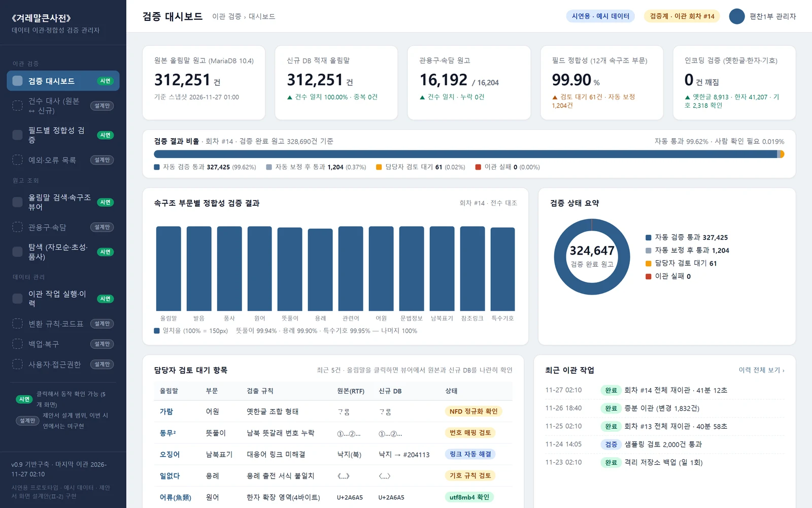
Task: Click 증분 이관 (변경 1,832건) entry
Action: tap(665, 408)
